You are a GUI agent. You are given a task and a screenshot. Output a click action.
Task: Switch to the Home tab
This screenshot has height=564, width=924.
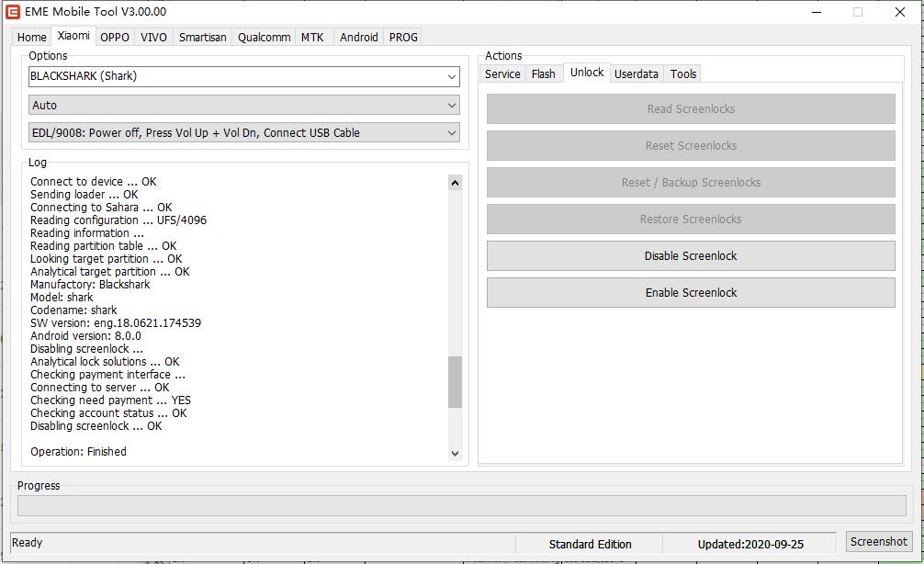32,37
